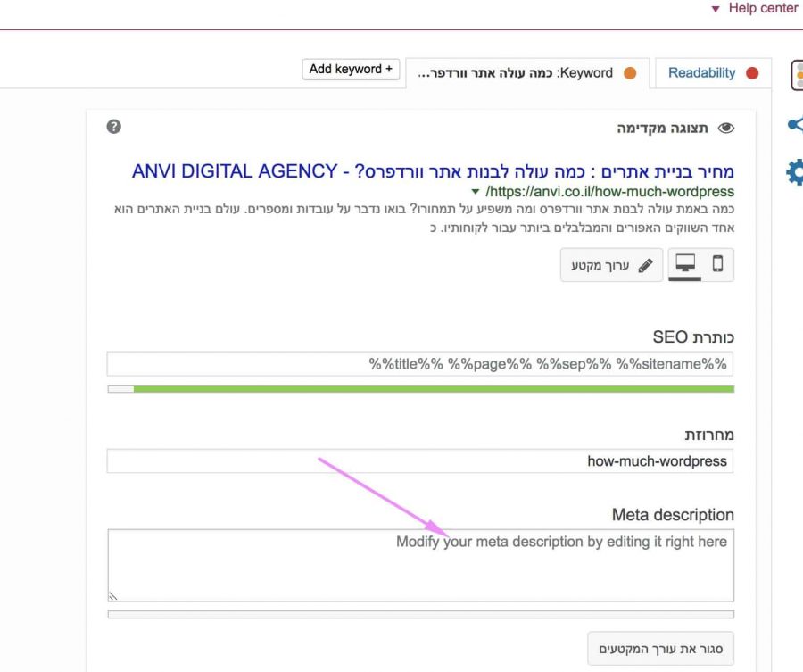Select mobile preview mode icon

coord(717,264)
